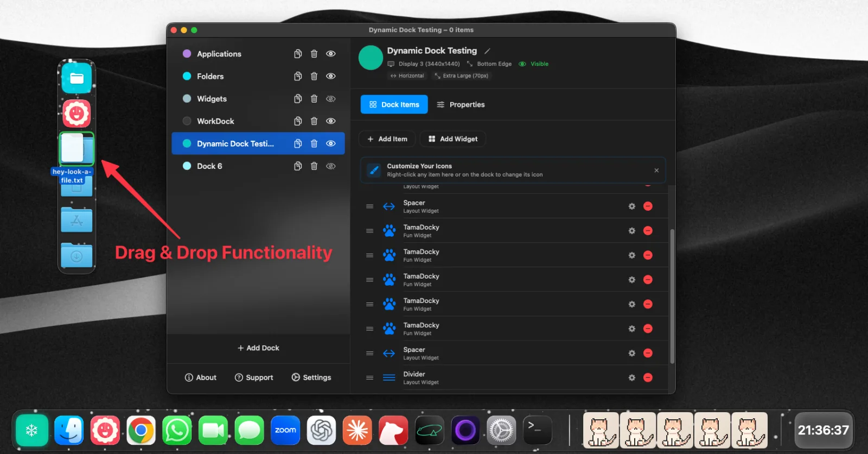Click the Add Widget button
The height and width of the screenshot is (454, 868).
click(x=453, y=139)
